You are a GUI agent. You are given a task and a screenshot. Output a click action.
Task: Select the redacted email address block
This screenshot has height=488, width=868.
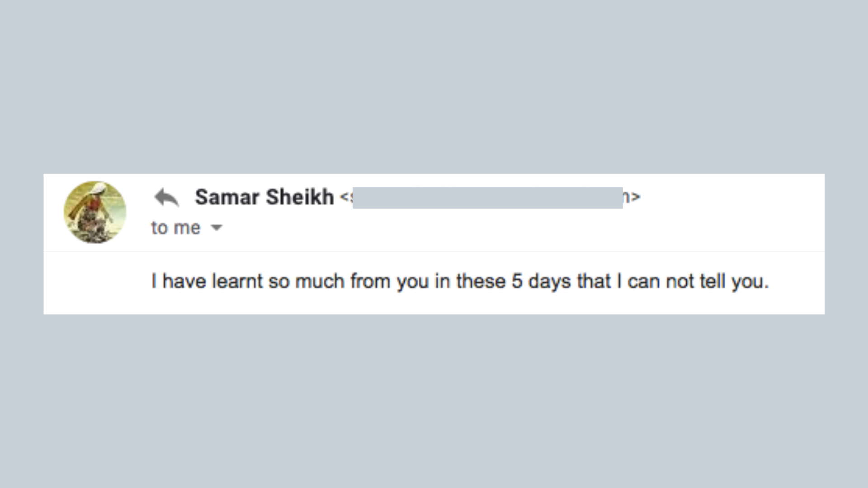[x=487, y=197]
